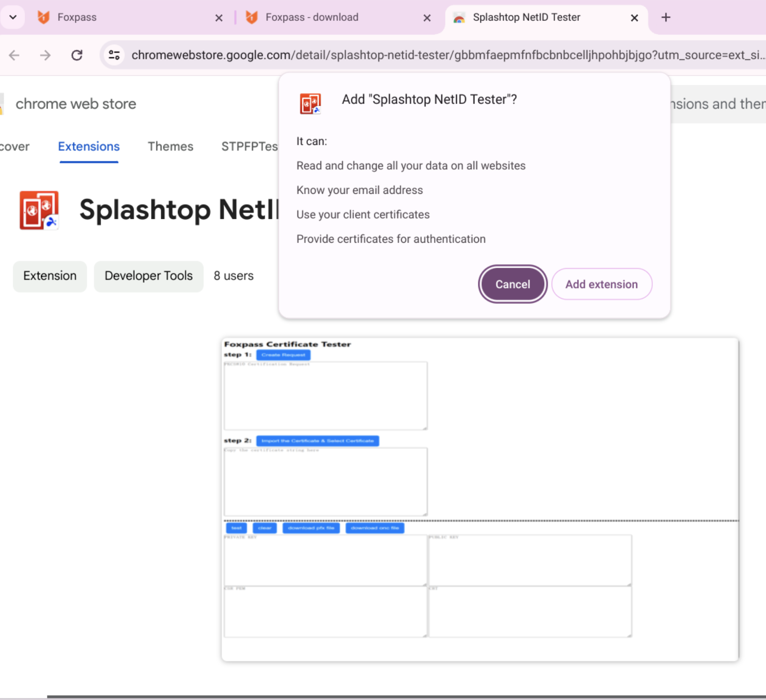Click the Chrome Web Store tab favicon

[x=459, y=18]
